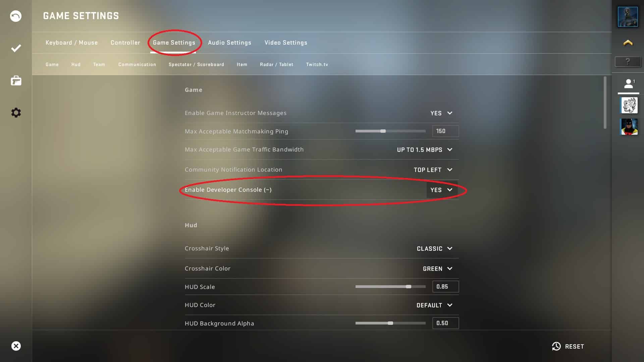
Task: Click the first player avatar thumbnail
Action: coord(628,105)
